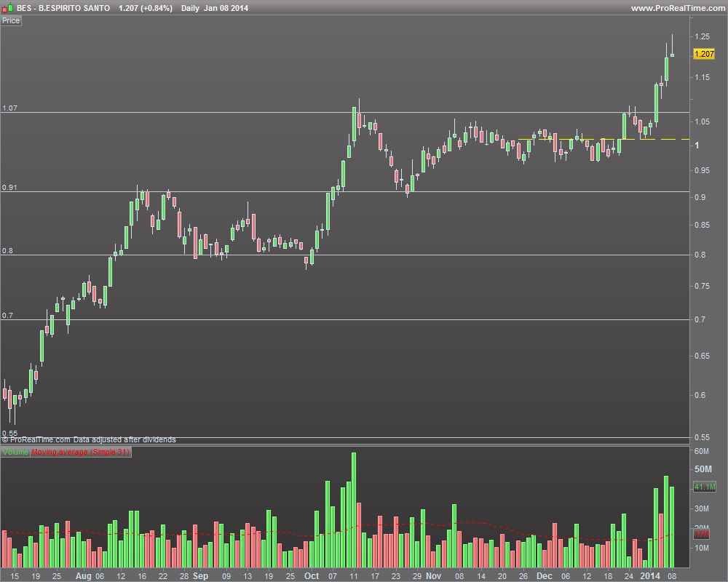Screen dimensions: 728x582
Task: Click the candlestick icon beside BES title
Action: 8,8
